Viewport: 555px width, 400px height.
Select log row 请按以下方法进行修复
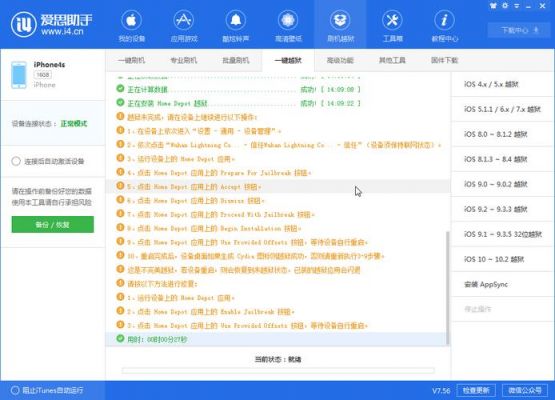coord(278,284)
